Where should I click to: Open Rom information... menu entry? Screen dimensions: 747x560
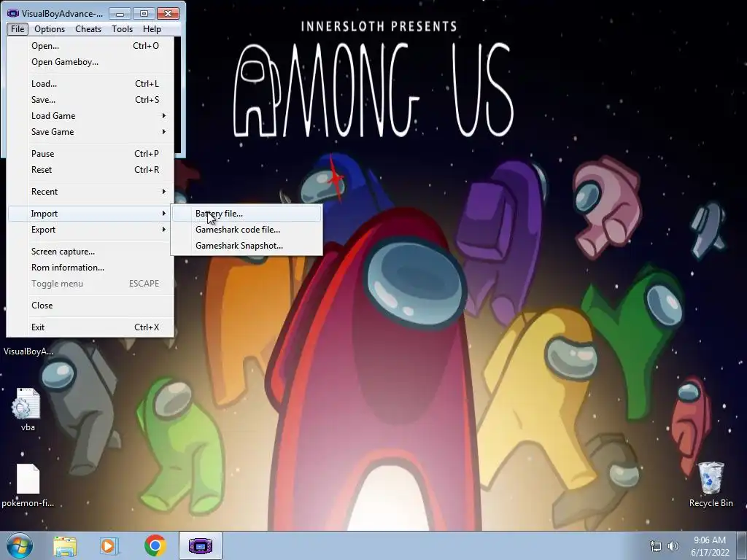pos(90,268)
